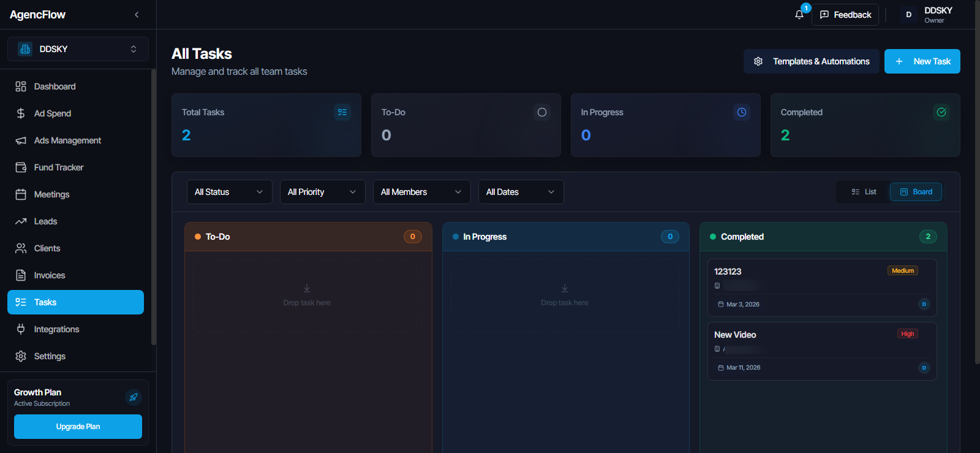Click the Dashboard grid icon in the sidebar

21,86
